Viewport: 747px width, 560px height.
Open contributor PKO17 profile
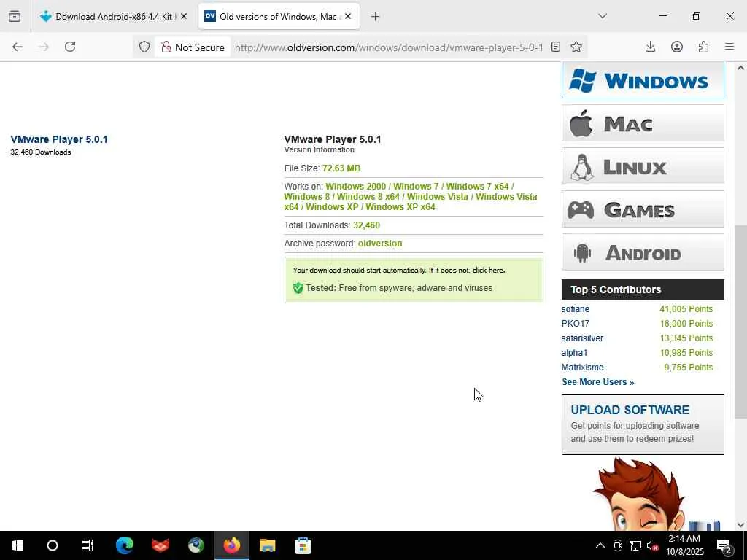[x=575, y=323]
